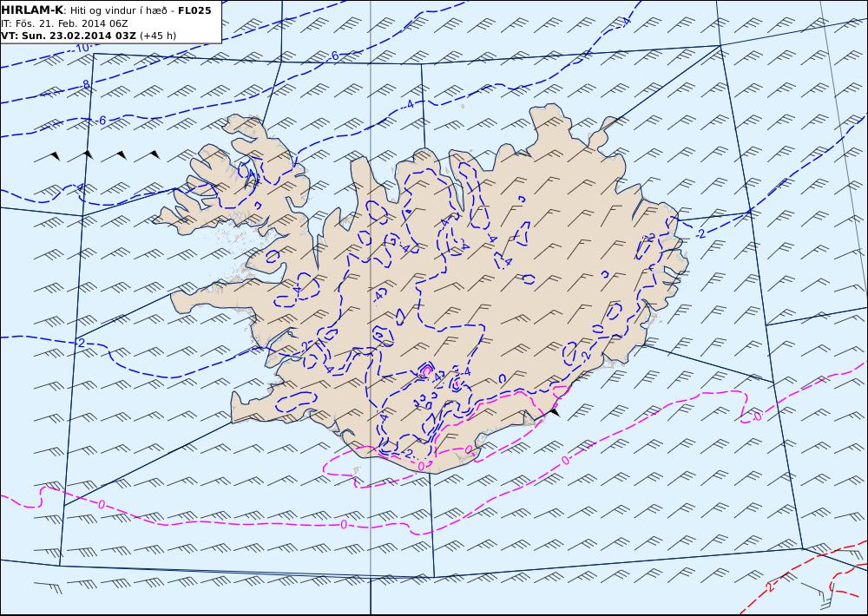Click the HIRLAM-K title text
Screen dimensions: 868x616
click(x=32, y=10)
